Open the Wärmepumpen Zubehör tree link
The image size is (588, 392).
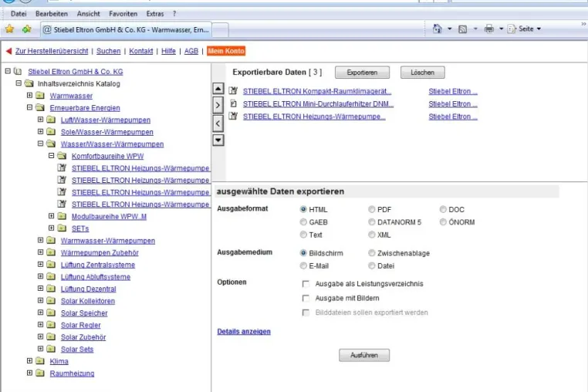point(100,252)
